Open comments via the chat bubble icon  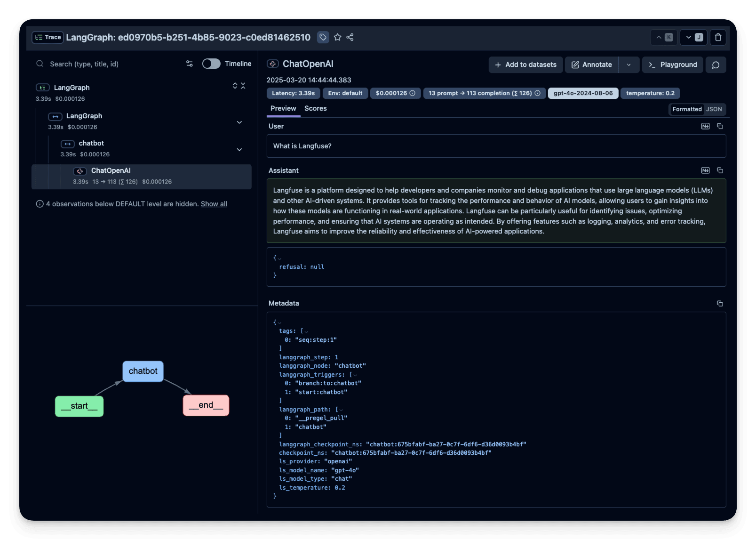716,64
